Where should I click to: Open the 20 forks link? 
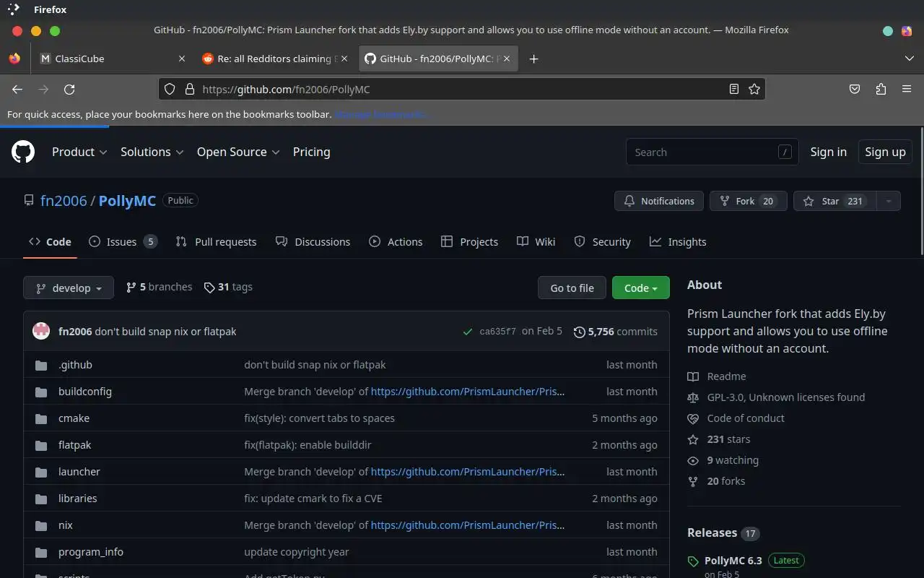(x=716, y=481)
